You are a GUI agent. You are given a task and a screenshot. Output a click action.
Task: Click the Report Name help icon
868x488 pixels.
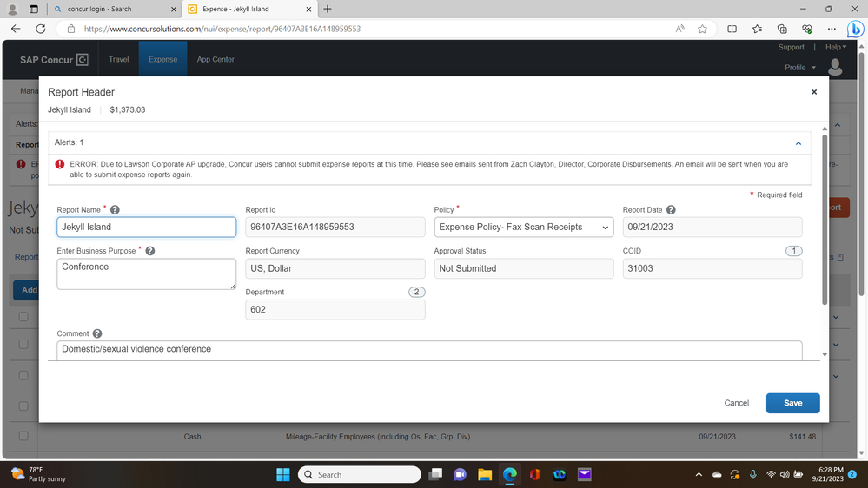[x=115, y=209]
